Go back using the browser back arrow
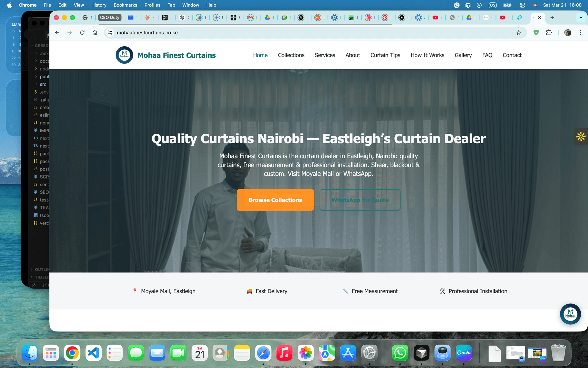 [x=57, y=33]
